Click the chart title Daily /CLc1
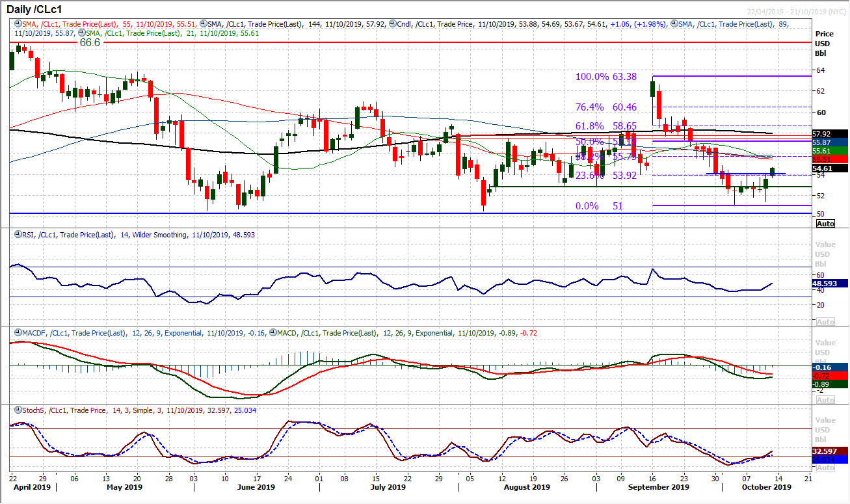This screenshot has height=504, width=850. [33, 8]
